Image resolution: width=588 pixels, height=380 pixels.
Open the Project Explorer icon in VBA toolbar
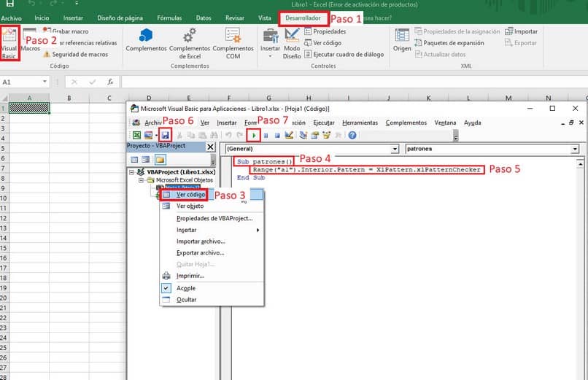303,135
